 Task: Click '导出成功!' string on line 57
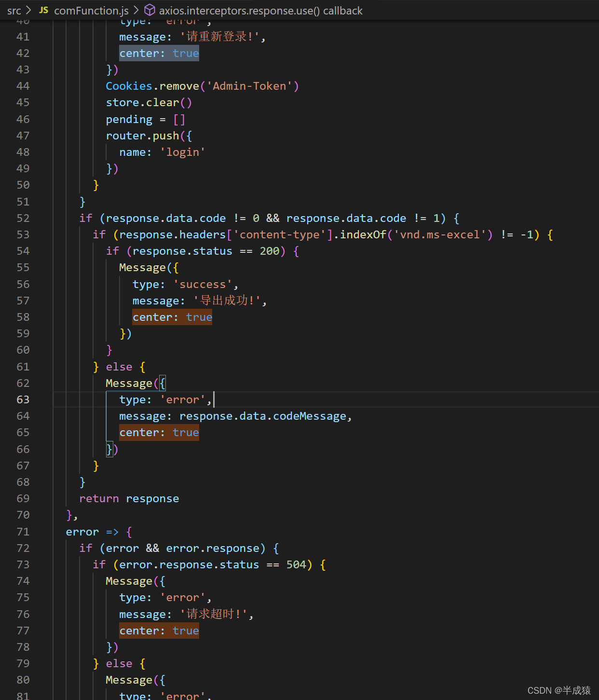[x=227, y=301]
